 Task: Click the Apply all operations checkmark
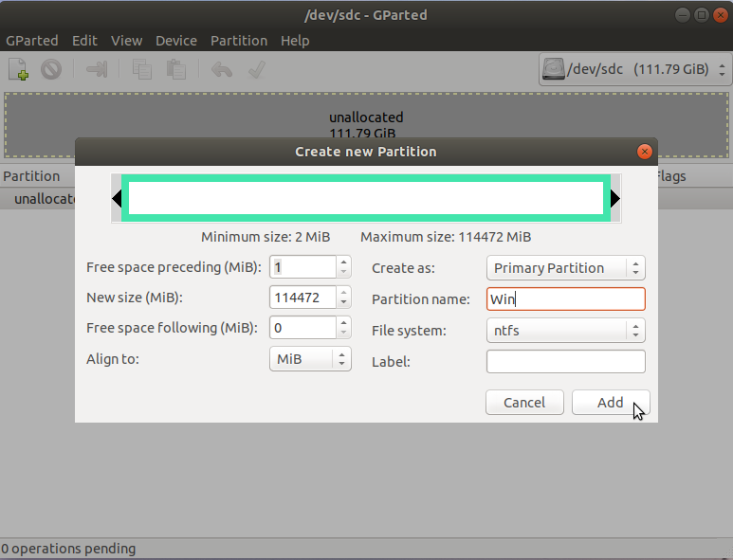click(255, 69)
